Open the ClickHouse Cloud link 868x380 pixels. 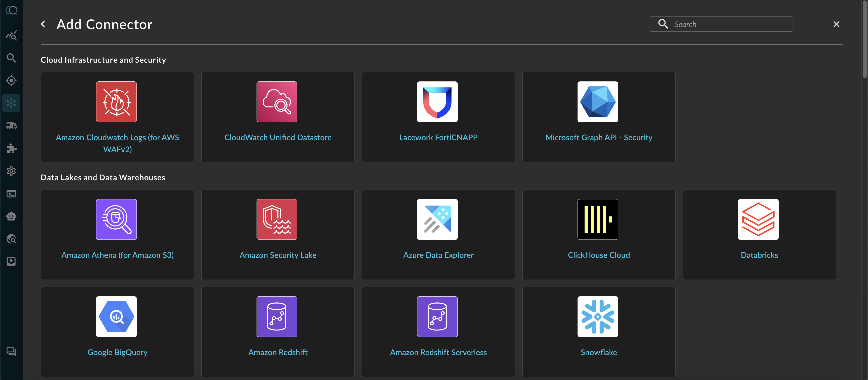[599, 255]
